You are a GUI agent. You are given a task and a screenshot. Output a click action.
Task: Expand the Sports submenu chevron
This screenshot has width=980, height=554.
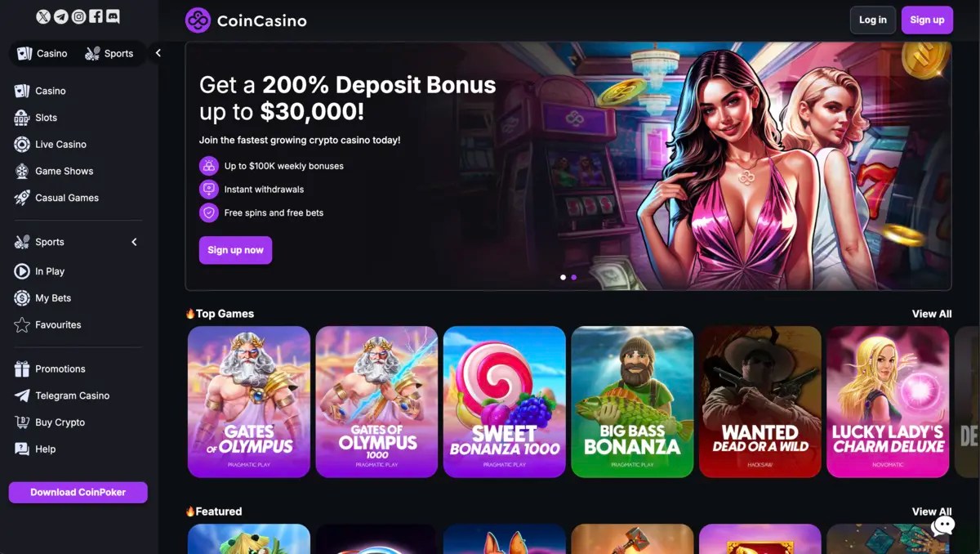[x=134, y=242]
